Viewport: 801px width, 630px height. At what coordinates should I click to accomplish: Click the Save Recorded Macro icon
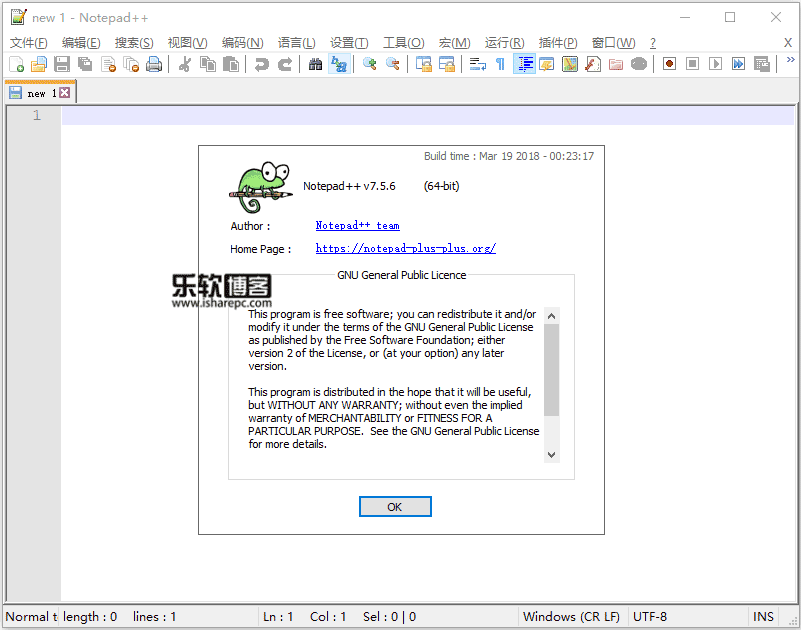762,64
